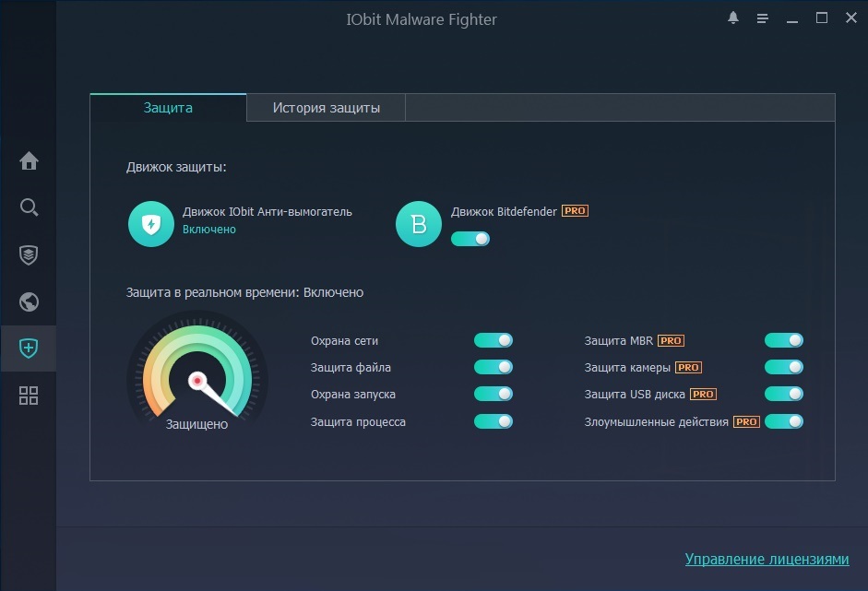The width and height of the screenshot is (868, 591).
Task: Select the Защита tab
Action: tap(168, 108)
